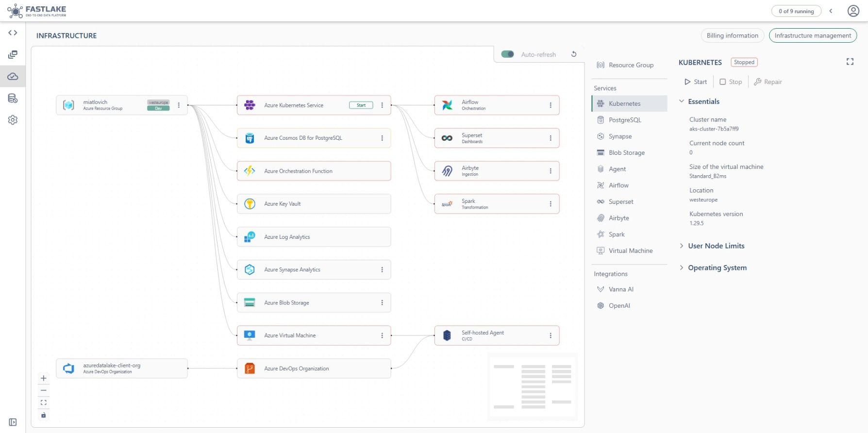The image size is (868, 433).
Task: Select Spark in Services list
Action: (x=630, y=234)
